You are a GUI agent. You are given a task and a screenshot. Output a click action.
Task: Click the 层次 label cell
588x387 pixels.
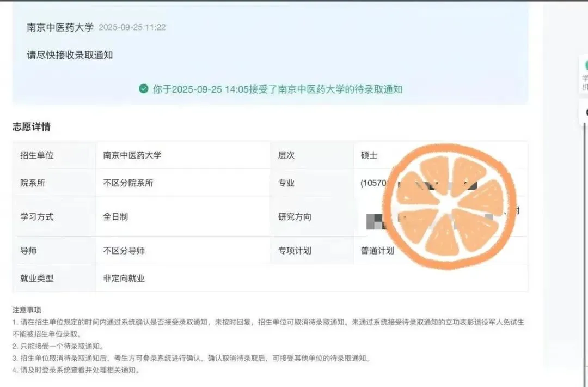[311, 155]
